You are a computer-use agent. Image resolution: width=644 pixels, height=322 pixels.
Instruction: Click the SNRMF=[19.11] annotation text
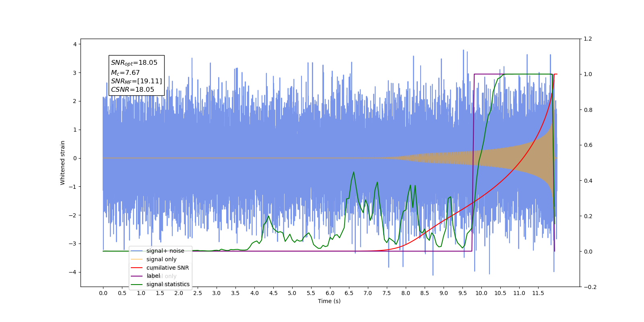coord(136,81)
